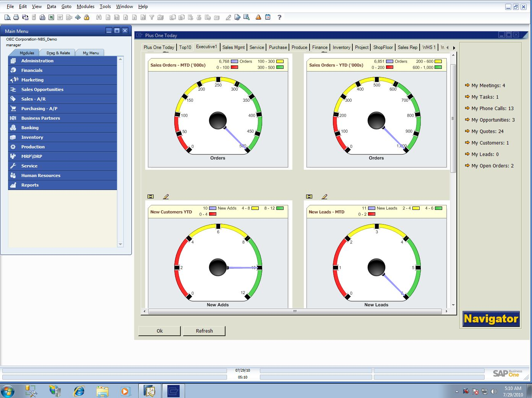Click table icon above New Leads - MTD
The width and height of the screenshot is (532, 398).
click(x=309, y=197)
